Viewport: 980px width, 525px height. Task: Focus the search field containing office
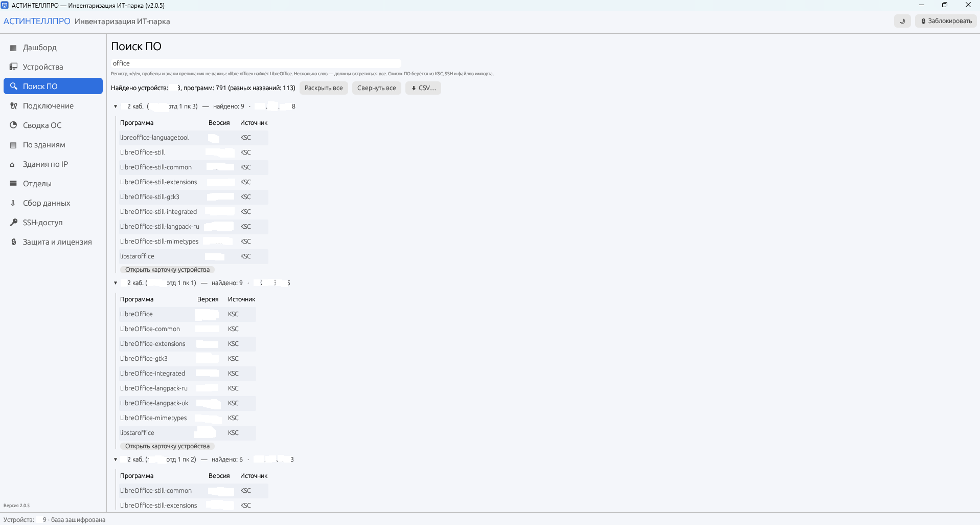click(x=256, y=63)
